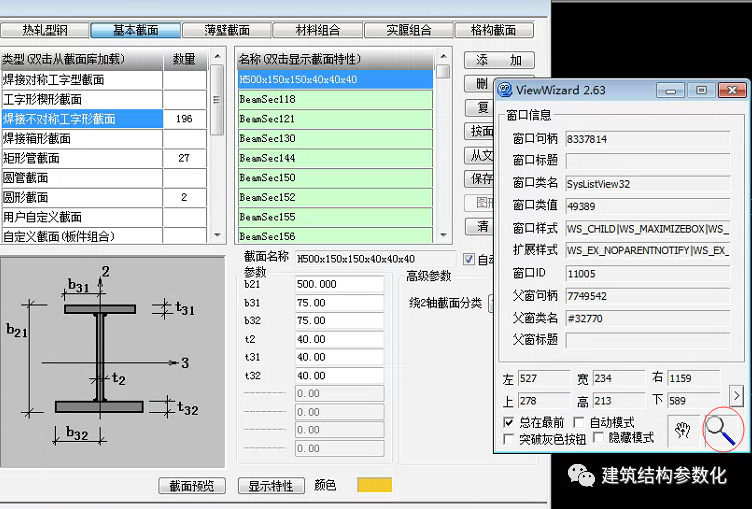
Task: Switch to the 格构截面 tab
Action: (x=494, y=30)
